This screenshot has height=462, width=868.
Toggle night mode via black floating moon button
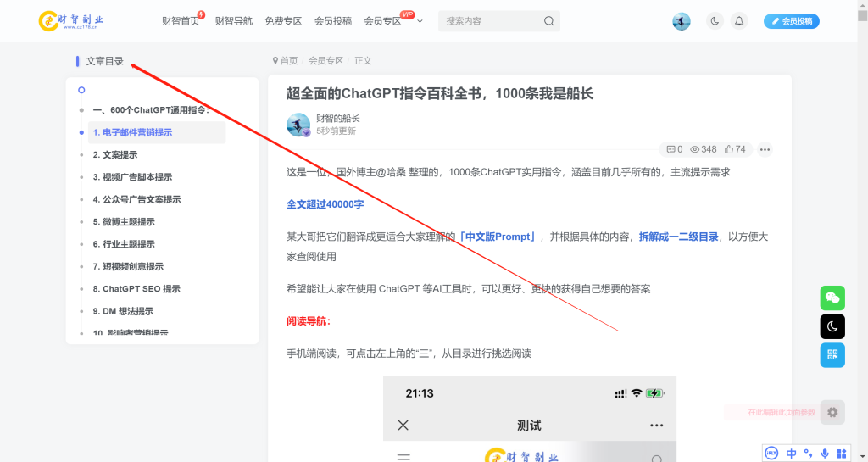tap(832, 326)
